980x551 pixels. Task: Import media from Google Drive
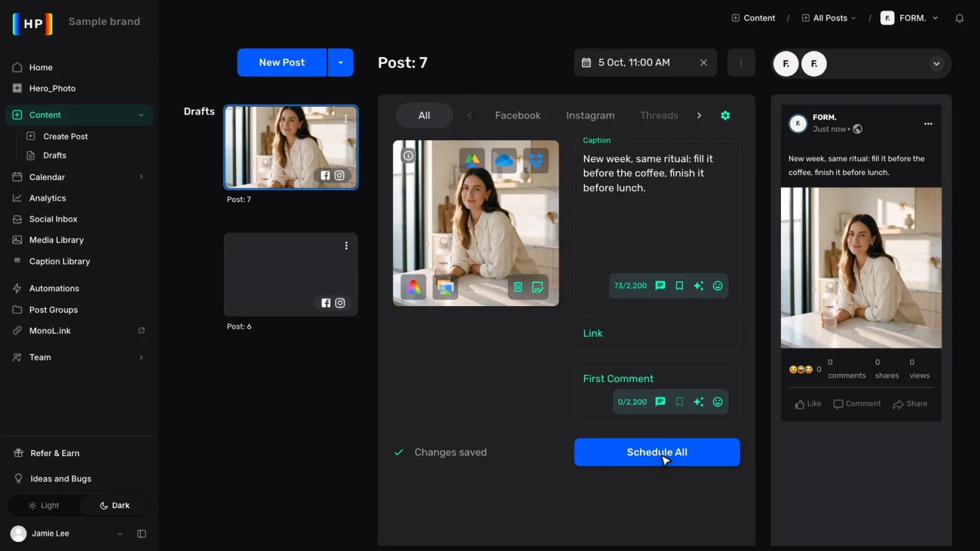[x=472, y=160]
